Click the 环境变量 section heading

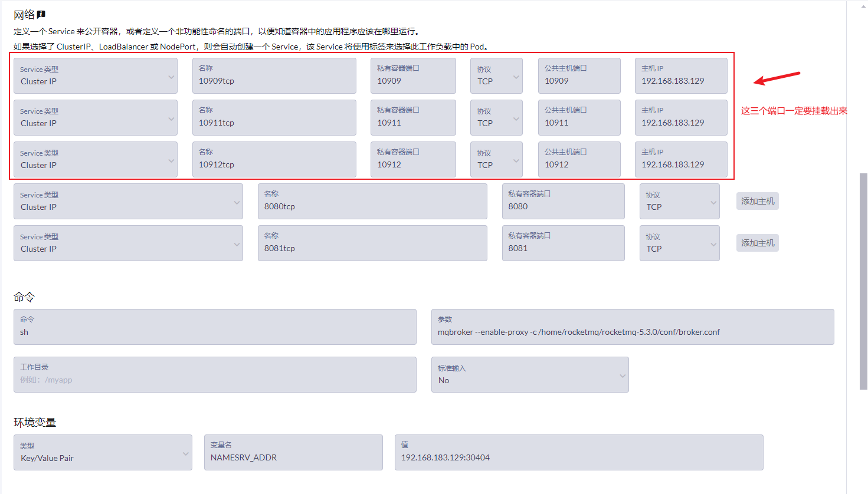35,422
